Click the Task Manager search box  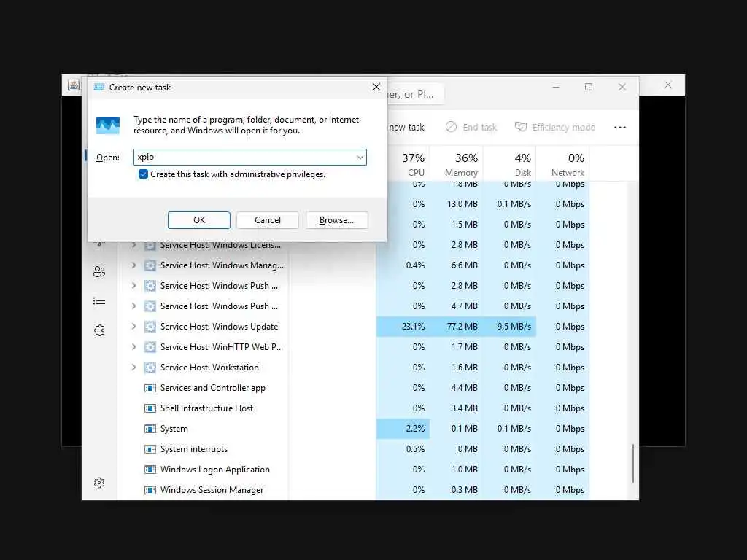415,94
